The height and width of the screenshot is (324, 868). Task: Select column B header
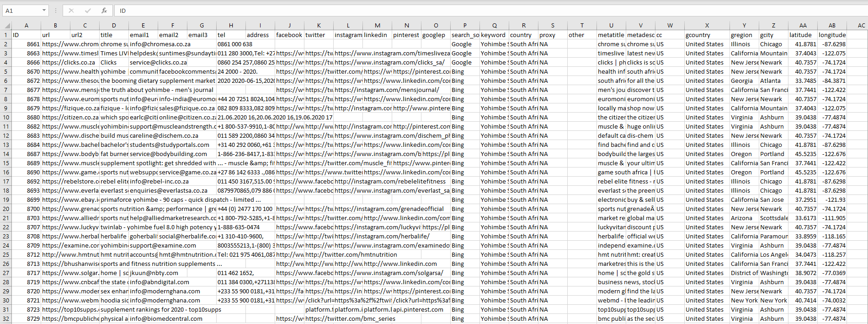56,26
